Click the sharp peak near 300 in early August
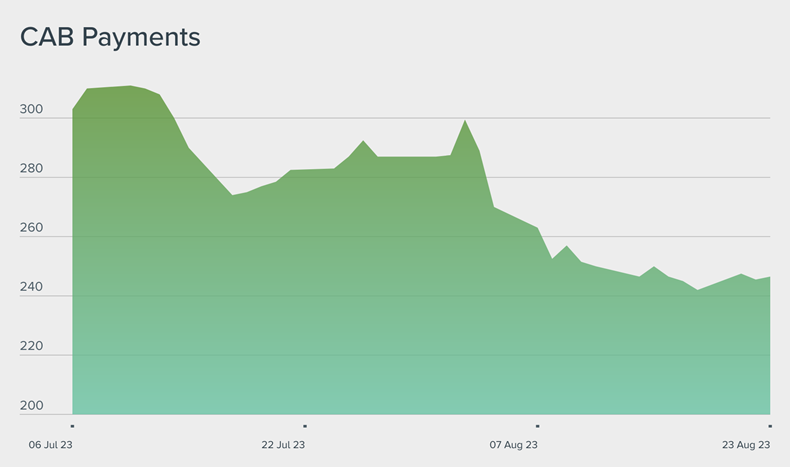The height and width of the screenshot is (467, 790). (x=465, y=121)
